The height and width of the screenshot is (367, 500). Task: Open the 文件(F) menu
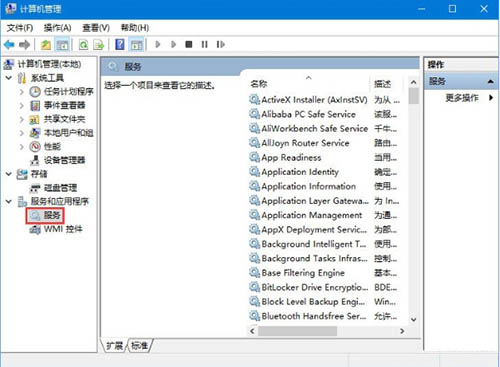[x=20, y=28]
